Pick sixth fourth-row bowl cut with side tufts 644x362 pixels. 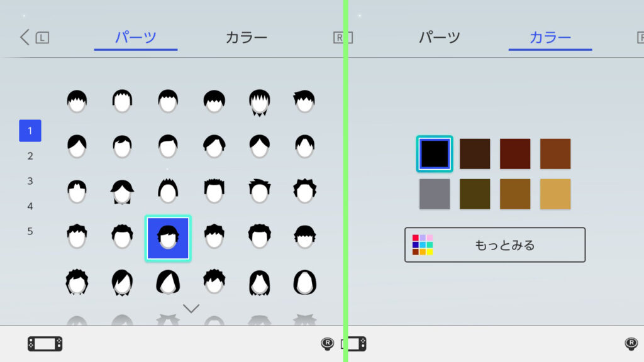point(305,236)
